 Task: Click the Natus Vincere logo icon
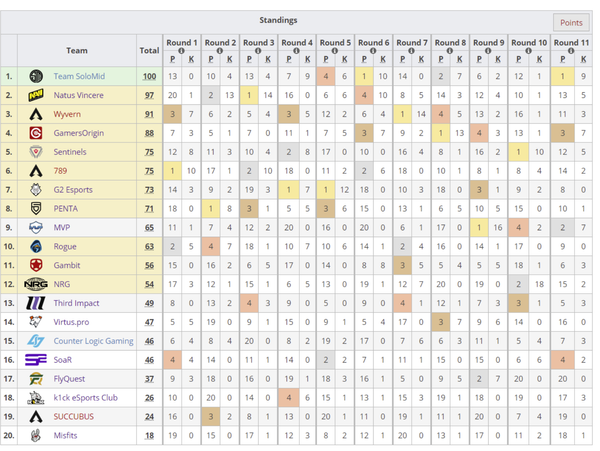pyautogui.click(x=36, y=95)
